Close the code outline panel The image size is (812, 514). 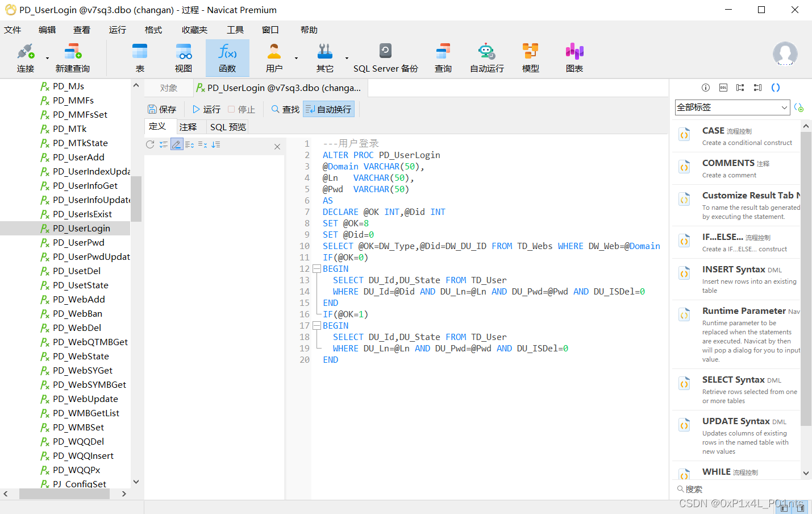[277, 147]
